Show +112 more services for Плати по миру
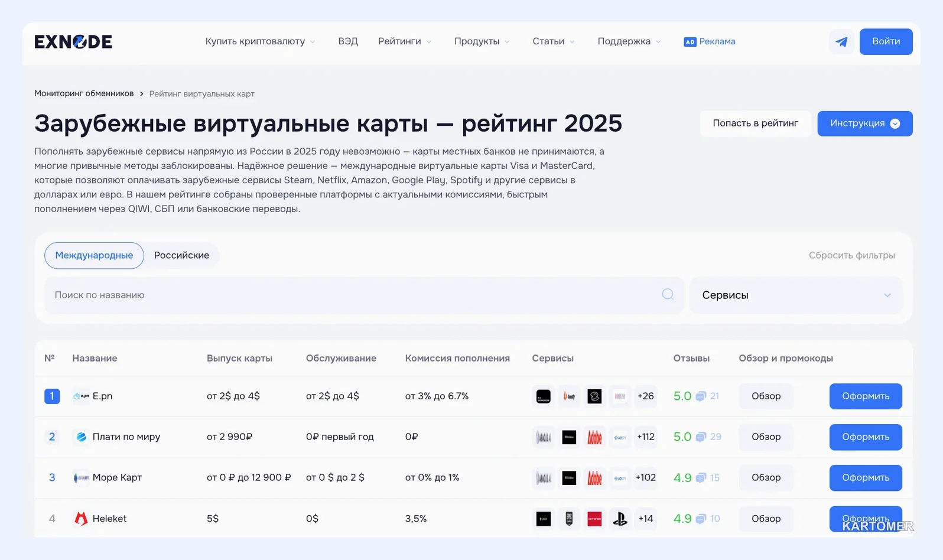 pyautogui.click(x=645, y=437)
